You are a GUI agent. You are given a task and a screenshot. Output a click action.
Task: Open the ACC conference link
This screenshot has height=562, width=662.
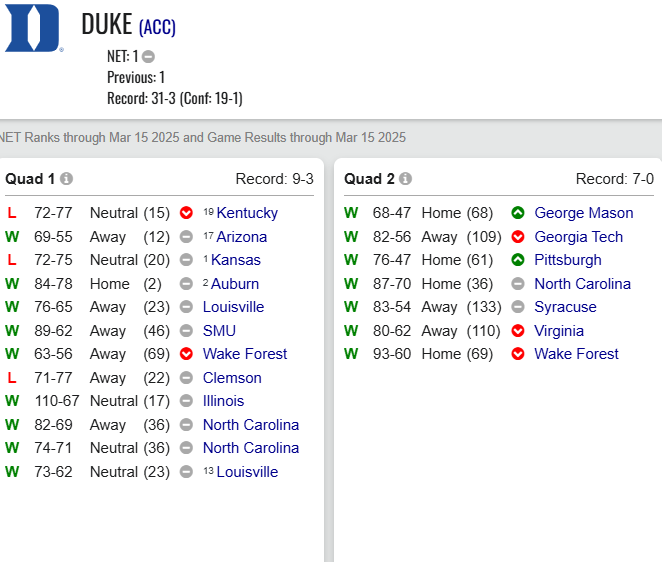157,27
